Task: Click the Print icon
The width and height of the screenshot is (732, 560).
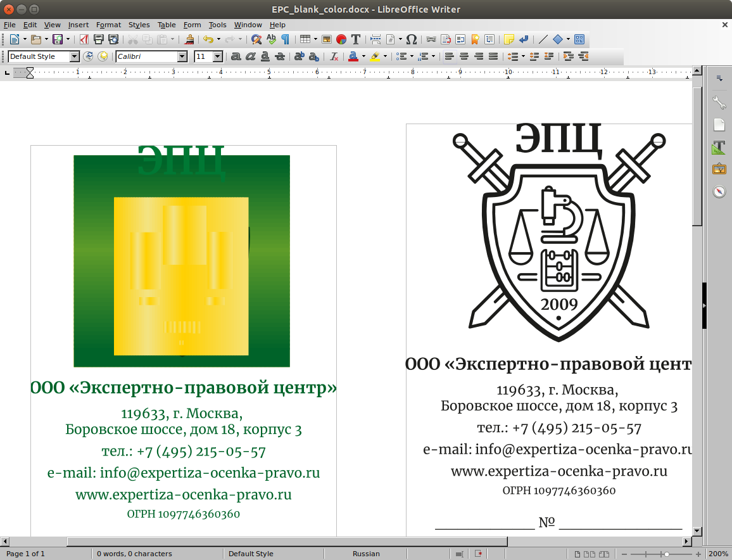Action: pyautogui.click(x=99, y=39)
